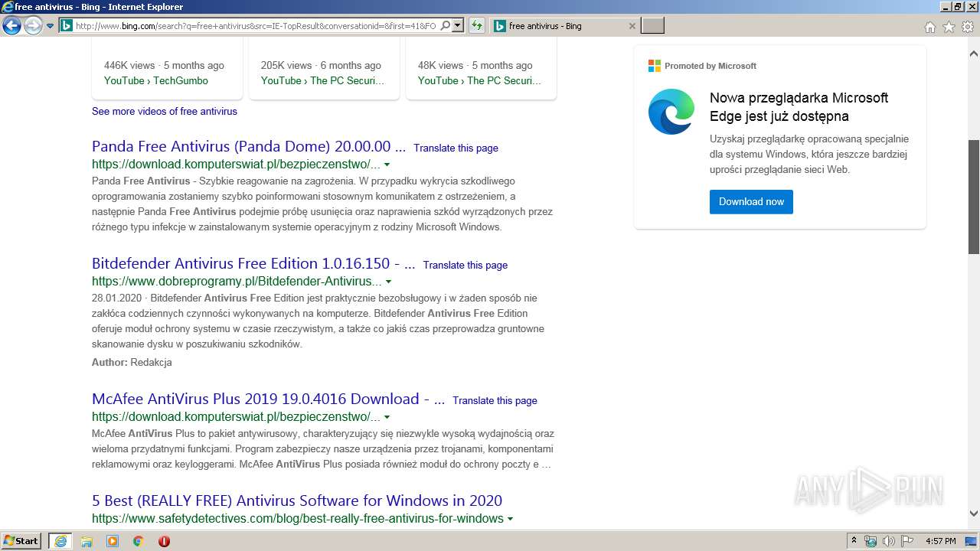Screen dimensions: 980x551
Task: Open Windows Explorer folder taskbar icon
Action: pos(87,541)
